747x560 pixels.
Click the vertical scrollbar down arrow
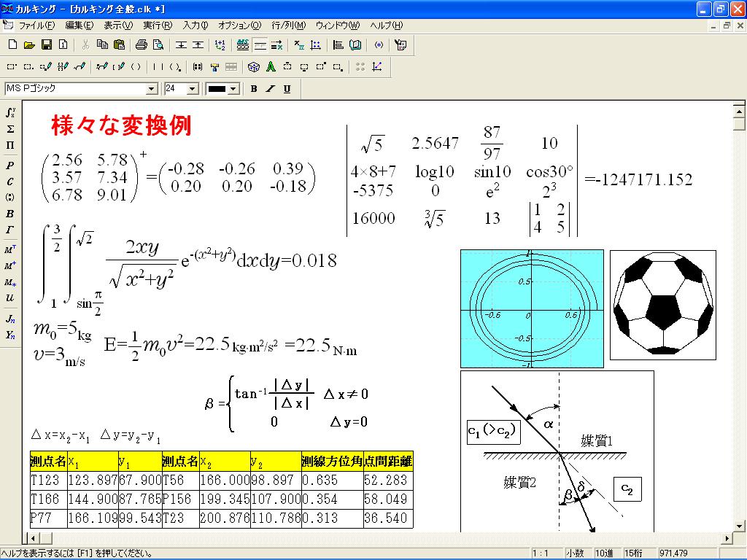tap(738, 526)
